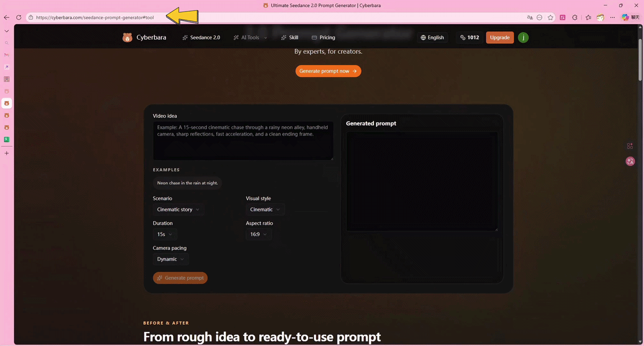Select the Neon chase in the rain example
The height and width of the screenshot is (346, 644).
click(x=187, y=183)
